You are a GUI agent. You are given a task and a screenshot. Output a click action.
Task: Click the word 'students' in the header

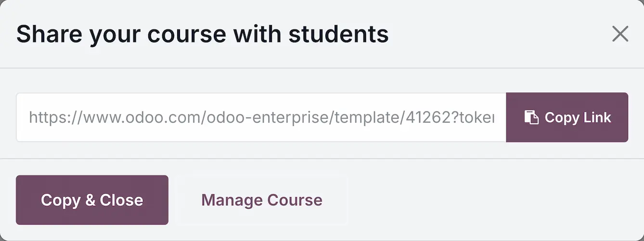coord(338,34)
